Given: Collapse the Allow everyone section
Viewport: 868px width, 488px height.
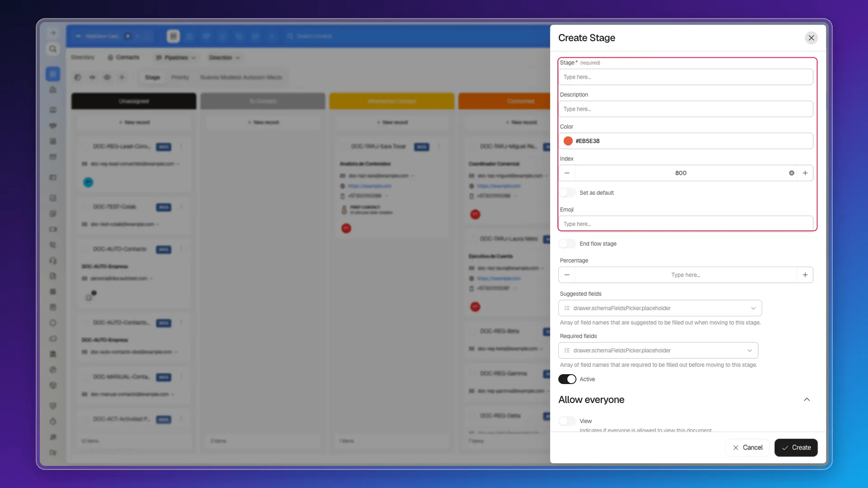Looking at the screenshot, I should (807, 399).
